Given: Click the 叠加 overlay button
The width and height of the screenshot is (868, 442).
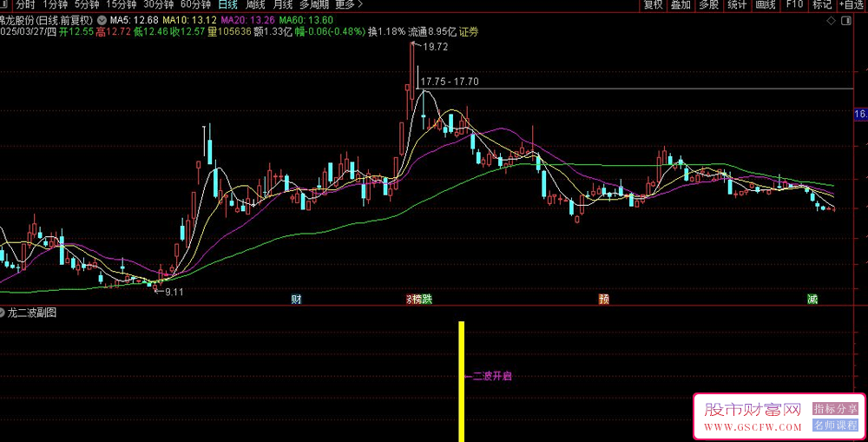Looking at the screenshot, I should pyautogui.click(x=681, y=5).
